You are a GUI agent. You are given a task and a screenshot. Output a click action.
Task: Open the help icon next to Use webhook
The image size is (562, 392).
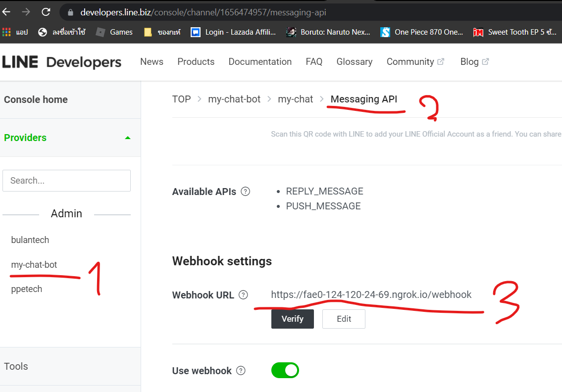pyautogui.click(x=241, y=371)
